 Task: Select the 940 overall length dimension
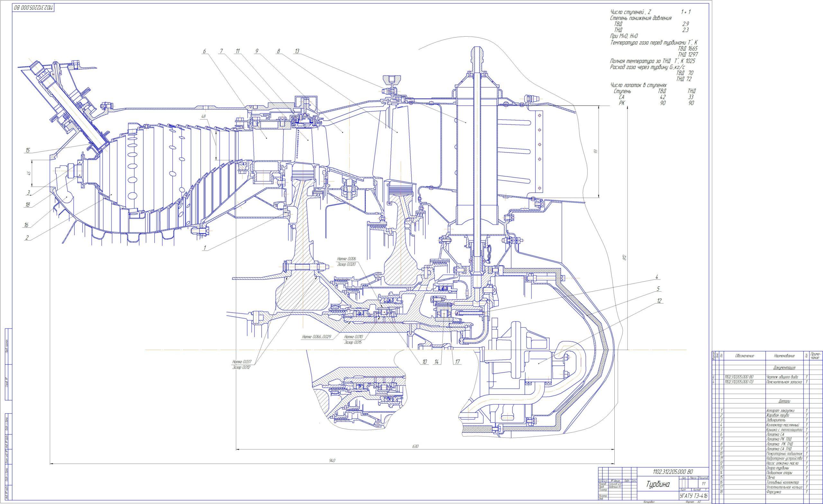[x=332, y=460]
